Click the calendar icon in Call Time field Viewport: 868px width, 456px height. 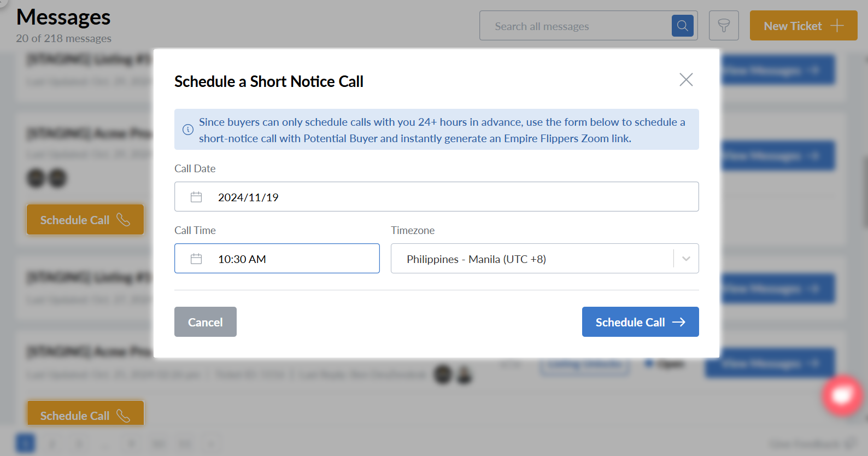(x=196, y=259)
